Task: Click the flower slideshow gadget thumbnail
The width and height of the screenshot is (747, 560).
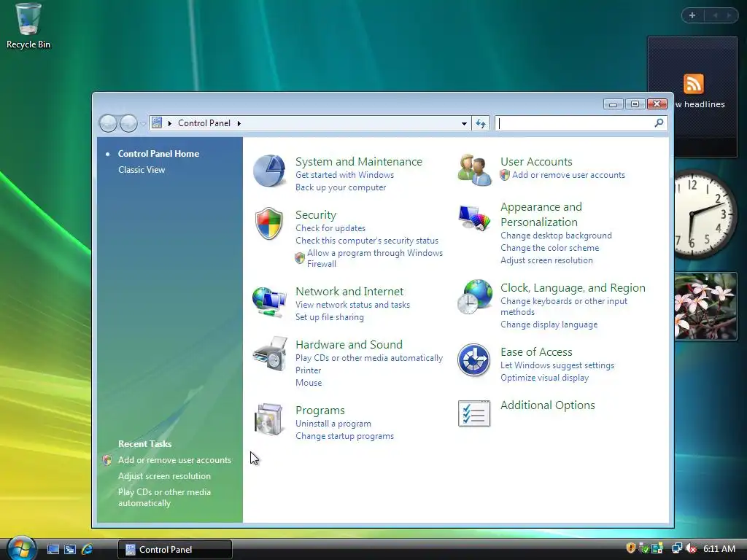Action: click(705, 306)
